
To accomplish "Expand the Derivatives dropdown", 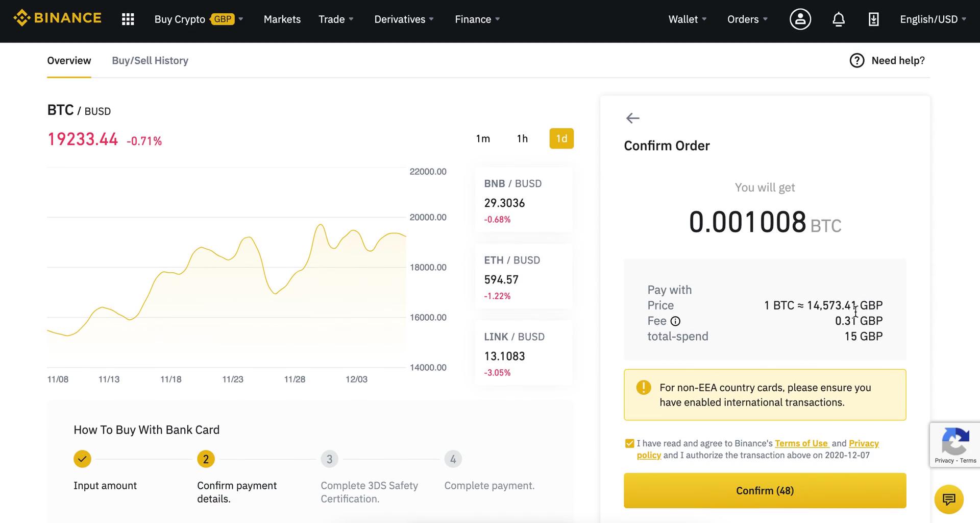I will pyautogui.click(x=403, y=19).
